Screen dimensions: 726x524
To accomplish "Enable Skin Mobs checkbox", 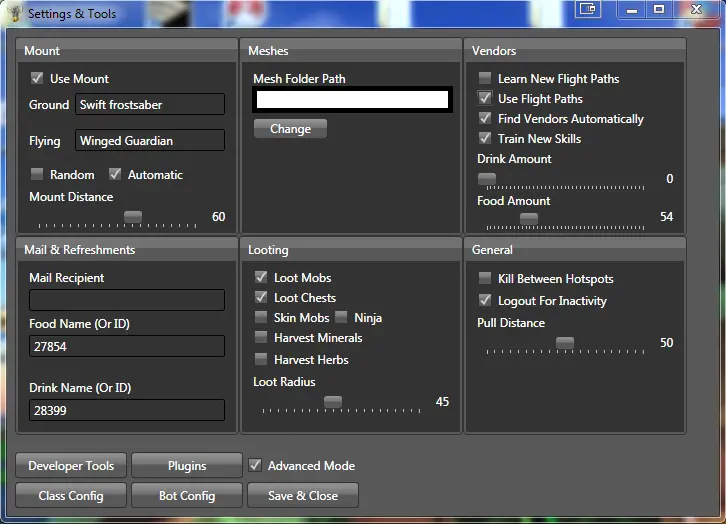I will click(x=261, y=317).
